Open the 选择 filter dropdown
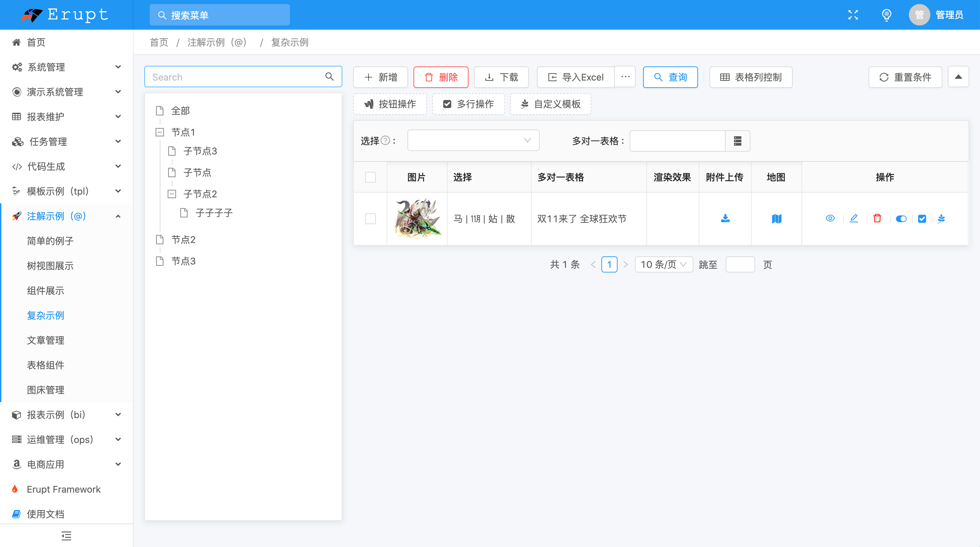The height and width of the screenshot is (547, 980). coord(473,140)
